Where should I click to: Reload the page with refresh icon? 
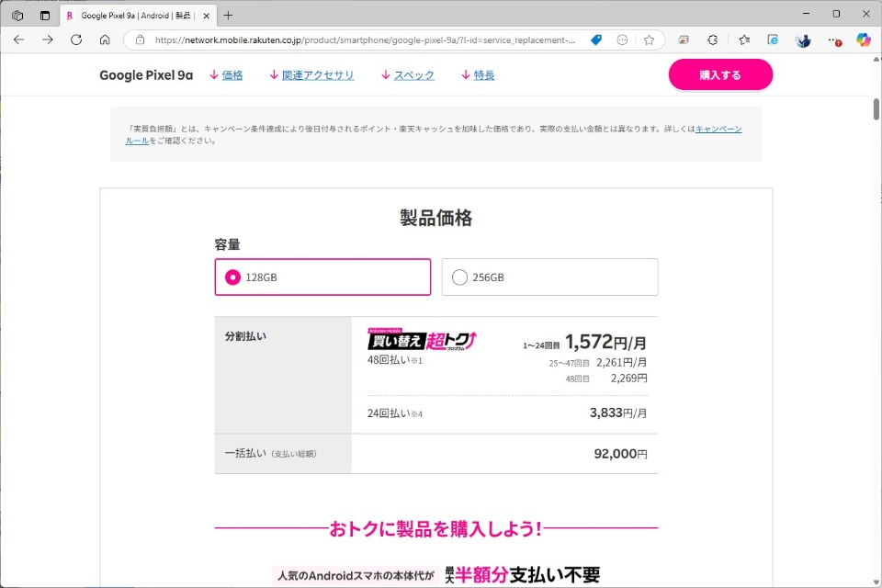(76, 40)
